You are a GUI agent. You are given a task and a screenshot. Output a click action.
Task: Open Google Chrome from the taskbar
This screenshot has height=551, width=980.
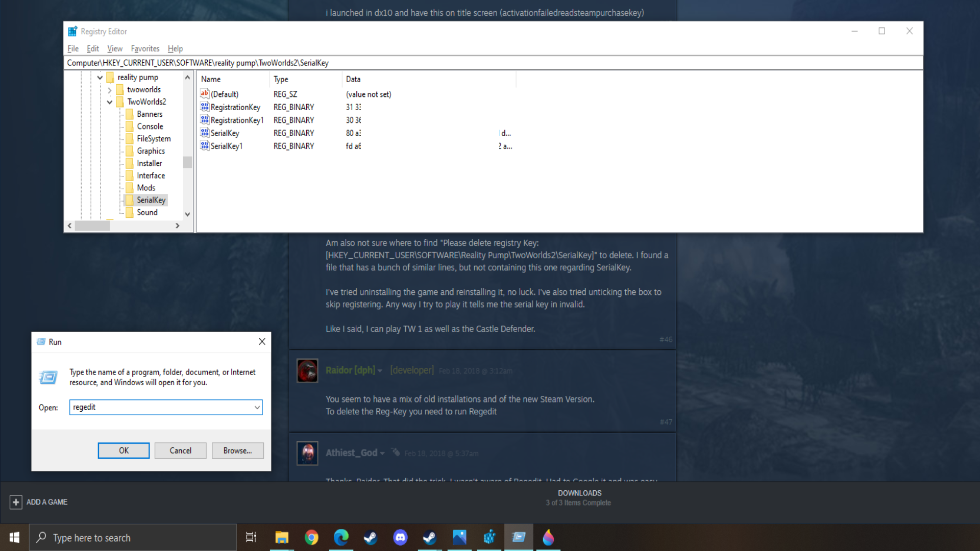click(311, 537)
